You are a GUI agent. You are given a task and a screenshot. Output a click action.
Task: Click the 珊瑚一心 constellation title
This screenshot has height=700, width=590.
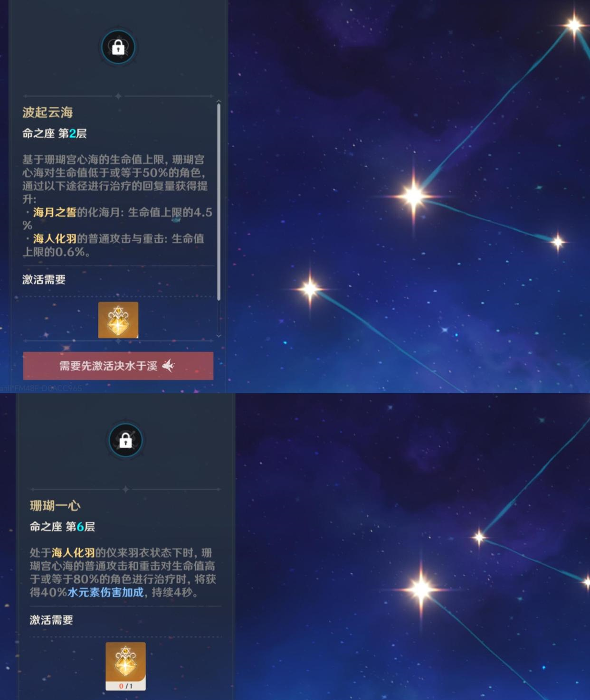[x=55, y=505]
